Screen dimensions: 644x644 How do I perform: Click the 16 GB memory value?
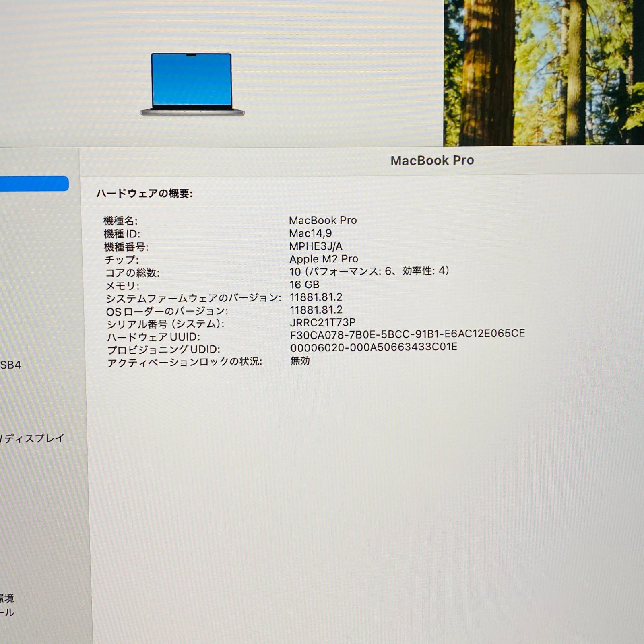click(304, 285)
